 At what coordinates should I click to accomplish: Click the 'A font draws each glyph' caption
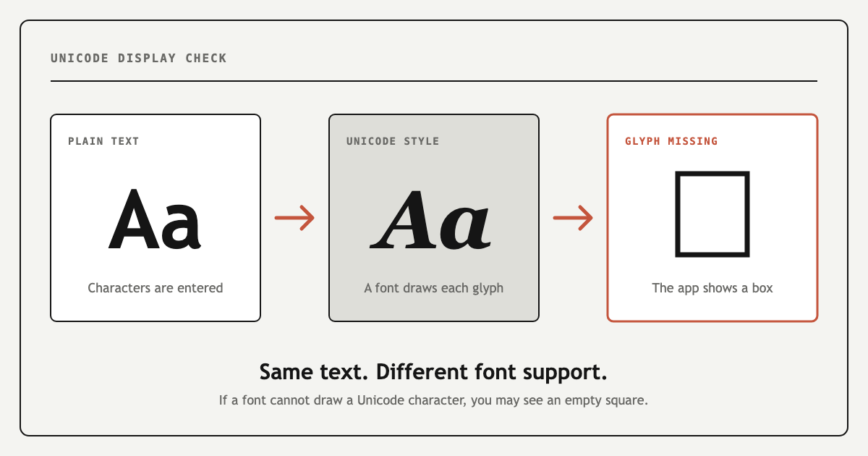[434, 288]
